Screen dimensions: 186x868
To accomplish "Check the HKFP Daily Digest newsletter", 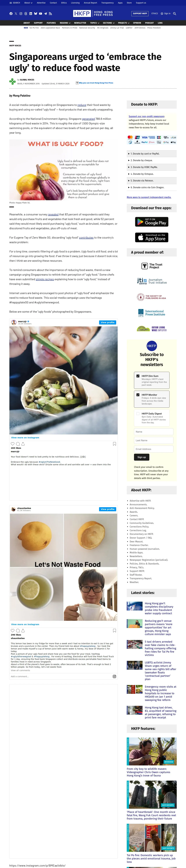I will point(138,413).
